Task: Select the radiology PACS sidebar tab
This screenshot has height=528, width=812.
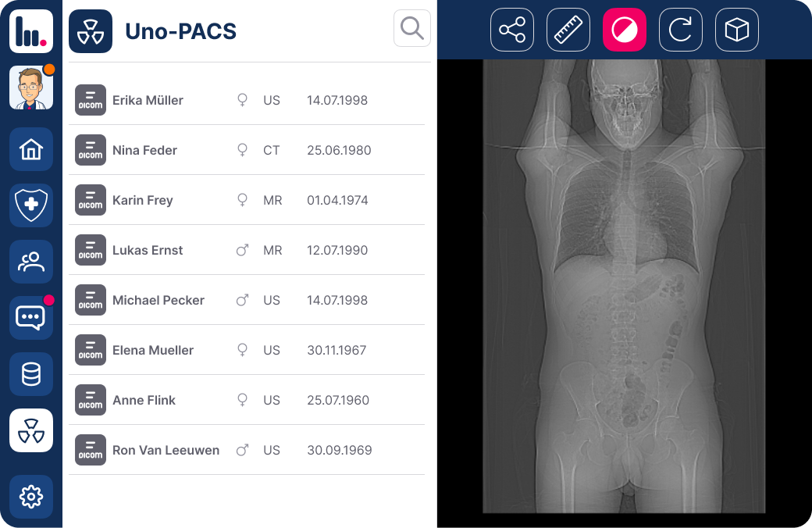Action: [x=31, y=430]
